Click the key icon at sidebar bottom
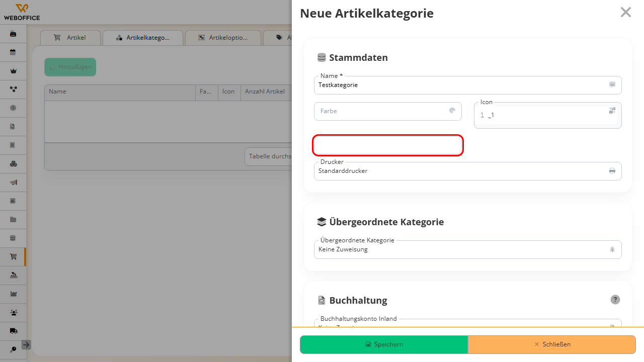Screen dimensions: 644x362 [13, 349]
